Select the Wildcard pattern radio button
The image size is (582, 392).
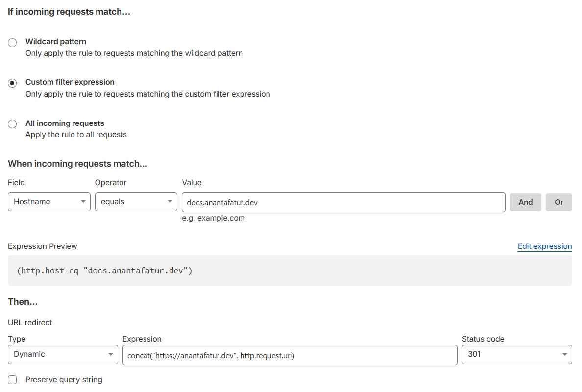coord(13,43)
